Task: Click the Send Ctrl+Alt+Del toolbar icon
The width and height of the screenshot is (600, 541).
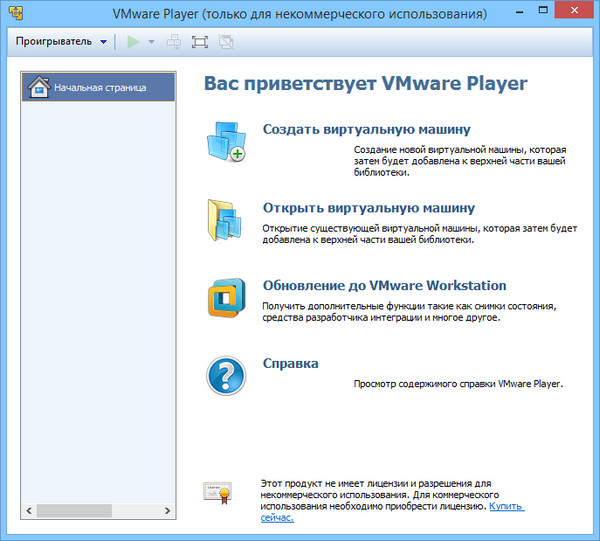Action: point(175,42)
